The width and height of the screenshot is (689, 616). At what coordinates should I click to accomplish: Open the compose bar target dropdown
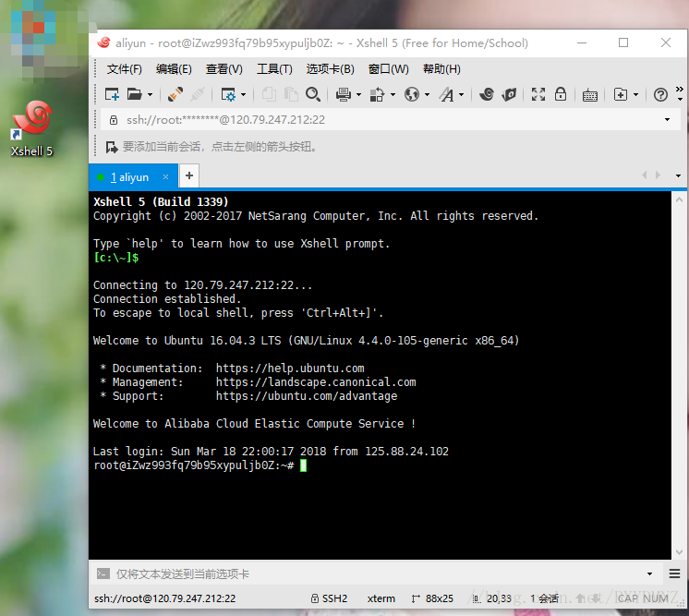pos(649,574)
